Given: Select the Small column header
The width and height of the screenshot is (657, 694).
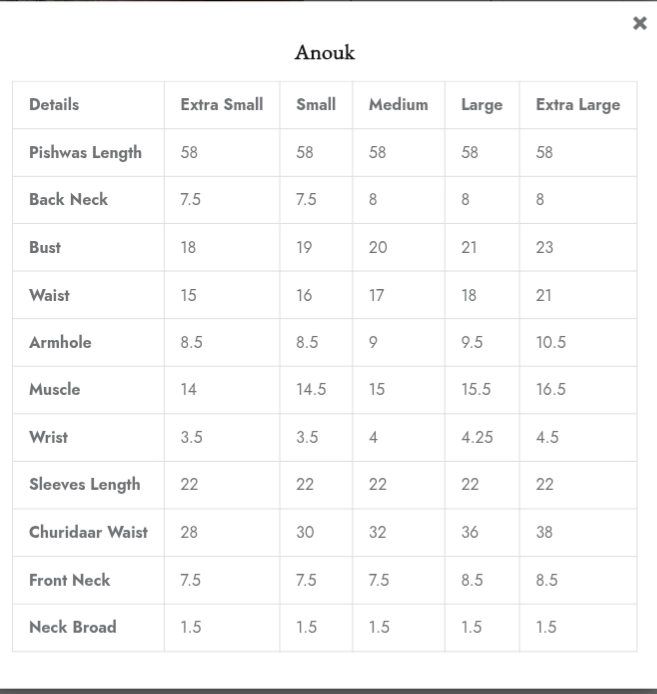Looking at the screenshot, I should pyautogui.click(x=316, y=104).
